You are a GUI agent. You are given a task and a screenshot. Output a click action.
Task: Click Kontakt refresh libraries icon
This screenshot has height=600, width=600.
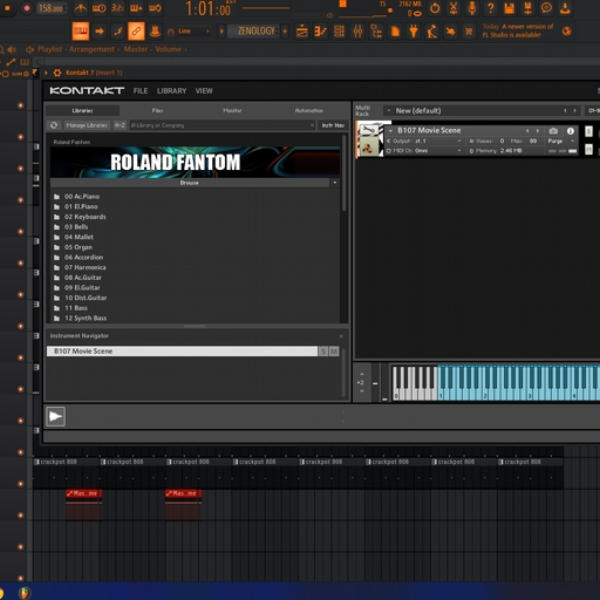(x=54, y=125)
